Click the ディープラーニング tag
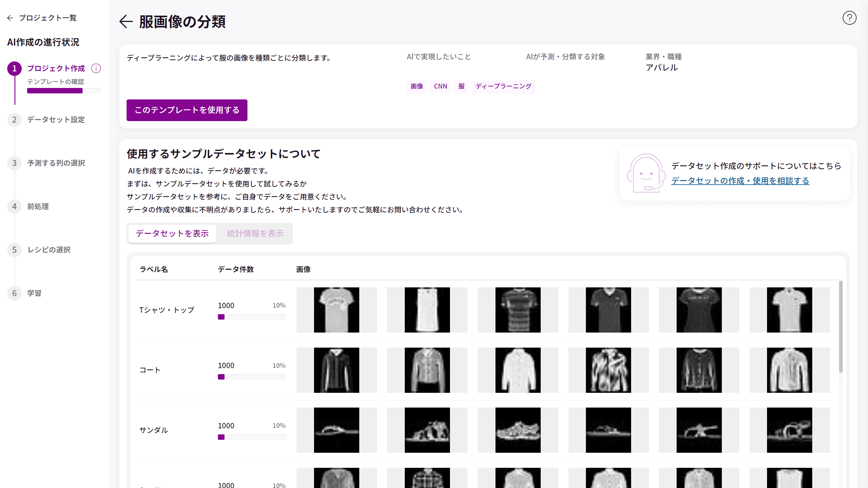This screenshot has width=868, height=488. click(503, 86)
